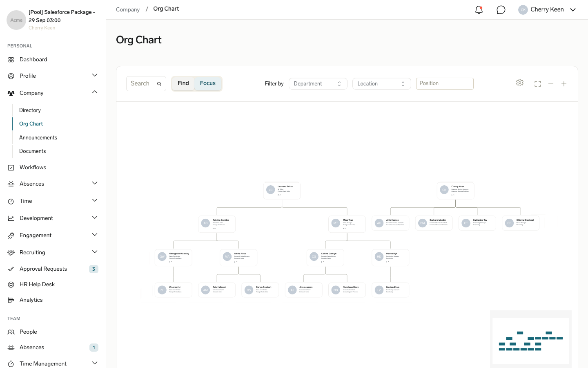The height and width of the screenshot is (368, 588).
Task: Open the Cherry Keen user menu
Action: (x=547, y=10)
